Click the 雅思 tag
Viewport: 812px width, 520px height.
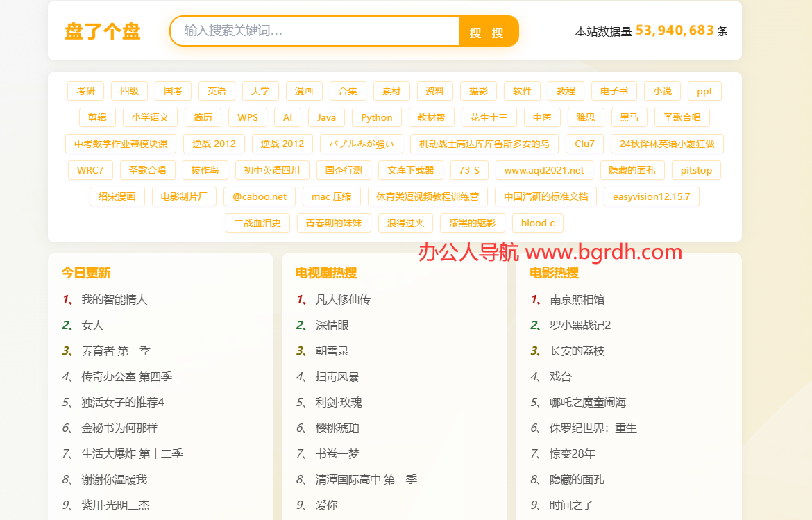tap(586, 117)
